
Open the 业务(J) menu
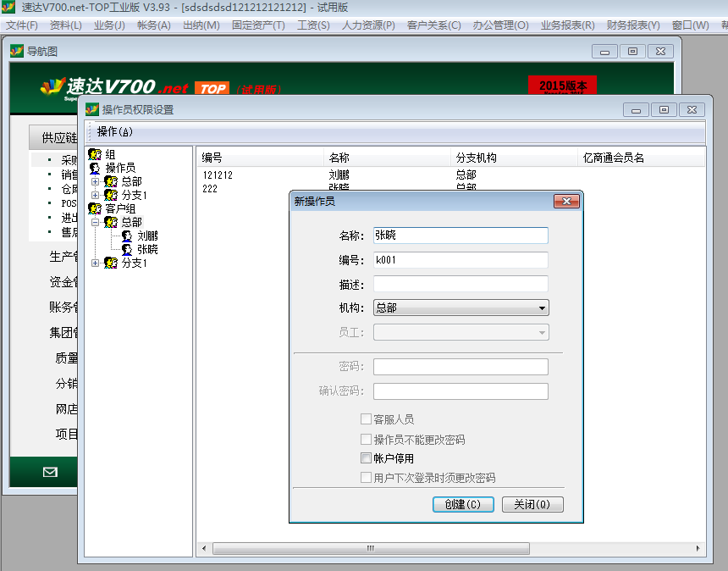109,25
